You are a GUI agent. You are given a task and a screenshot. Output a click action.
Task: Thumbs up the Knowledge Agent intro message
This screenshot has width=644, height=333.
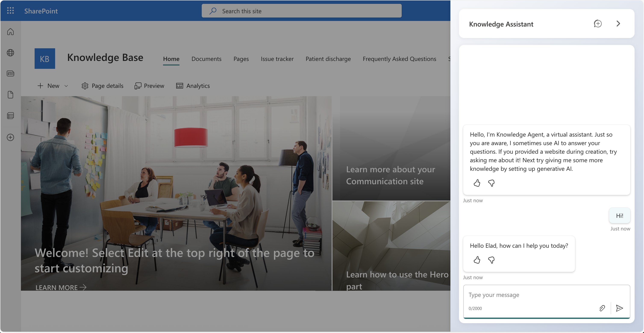pyautogui.click(x=477, y=183)
